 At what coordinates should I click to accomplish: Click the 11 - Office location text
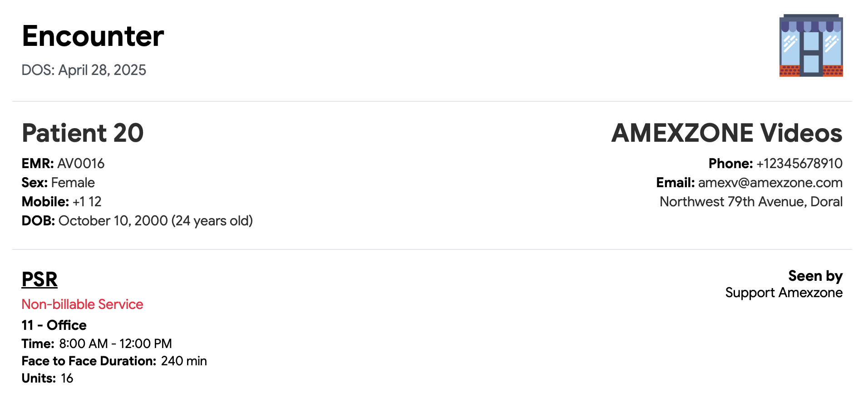point(54,325)
